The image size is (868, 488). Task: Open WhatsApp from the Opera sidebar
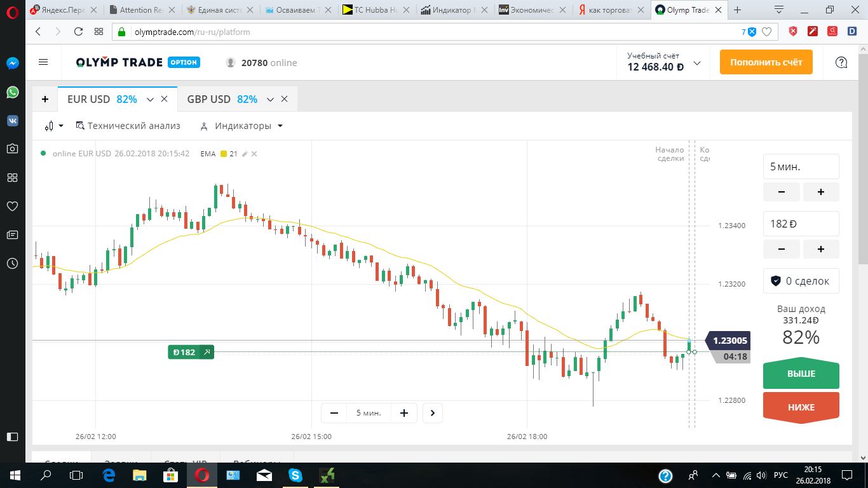coord(13,92)
